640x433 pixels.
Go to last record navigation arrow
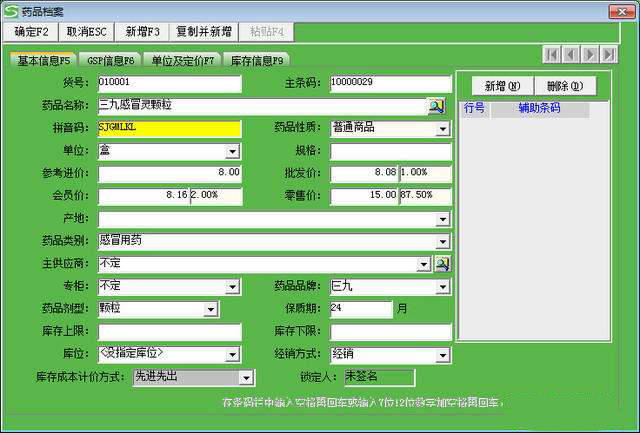[609, 55]
